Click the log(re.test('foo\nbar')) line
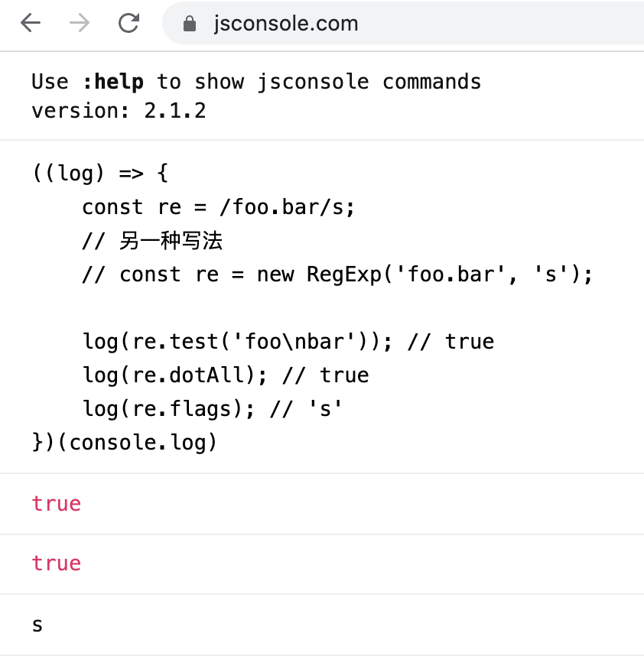Image resolution: width=644 pixels, height=656 pixels. point(288,342)
